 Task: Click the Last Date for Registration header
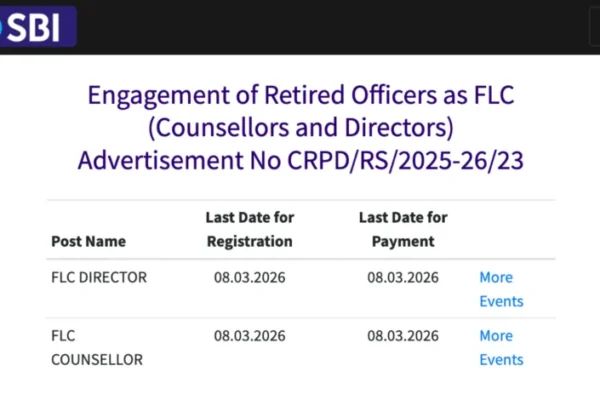[249, 229]
